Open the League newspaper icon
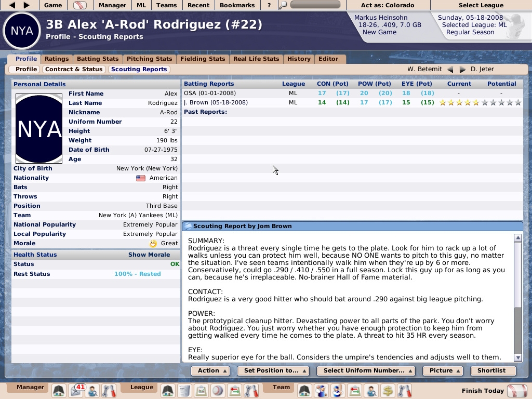 184,391
